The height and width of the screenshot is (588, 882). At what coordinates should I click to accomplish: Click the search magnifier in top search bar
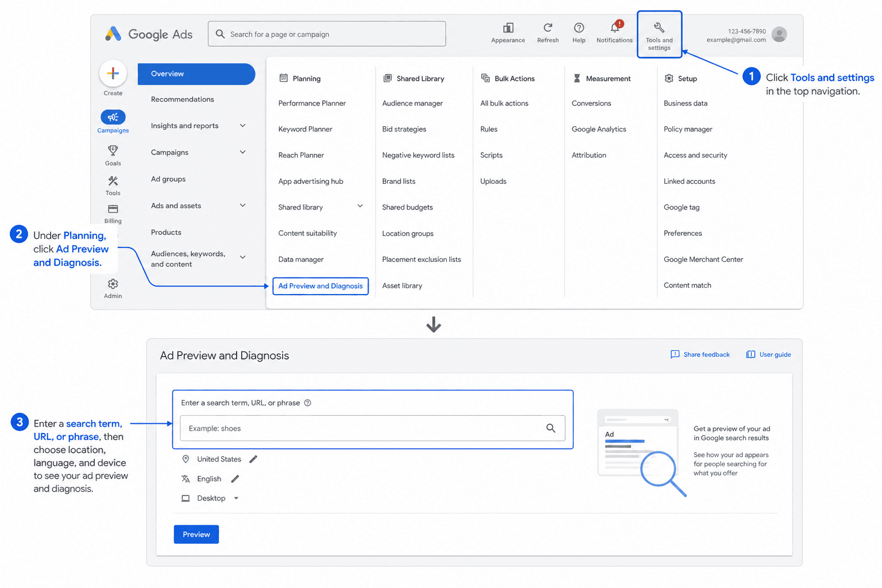(220, 34)
